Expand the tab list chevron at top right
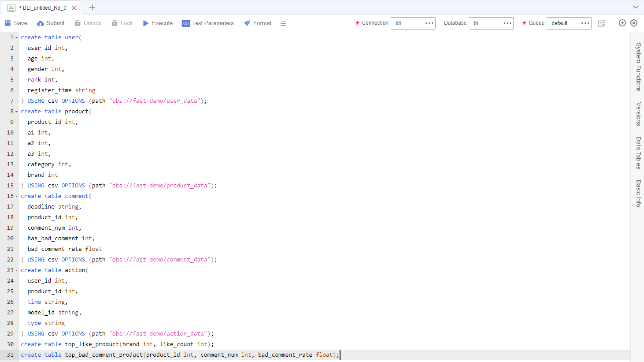The image size is (644, 362). point(636,7)
